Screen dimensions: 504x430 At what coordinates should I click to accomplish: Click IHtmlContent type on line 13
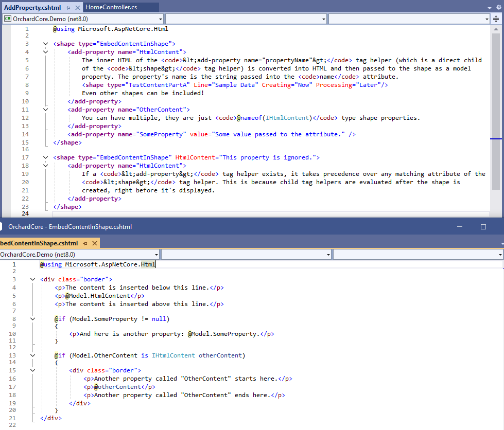point(173,355)
